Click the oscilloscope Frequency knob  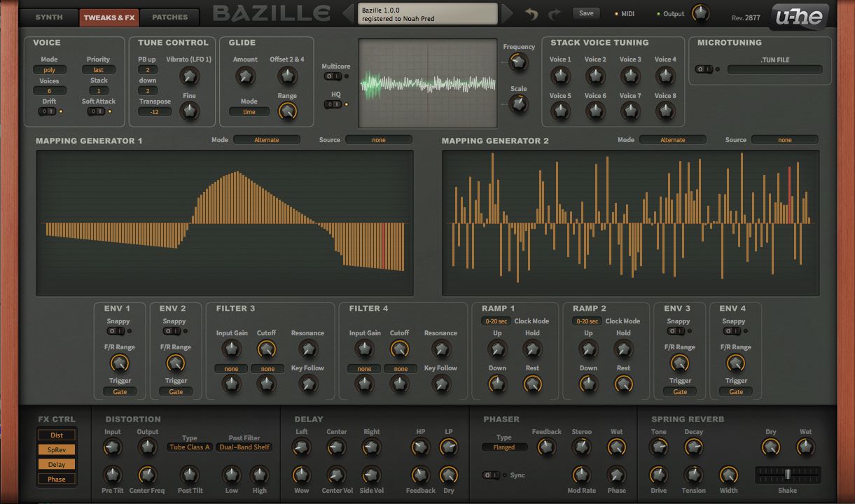coord(518,62)
